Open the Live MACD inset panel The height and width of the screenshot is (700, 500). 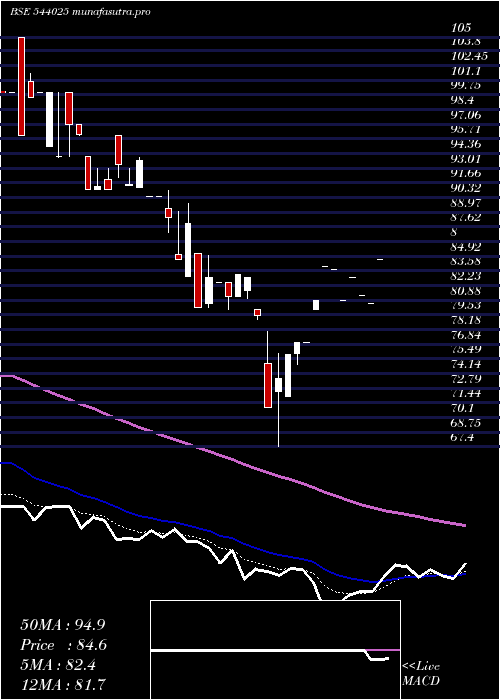275,650
